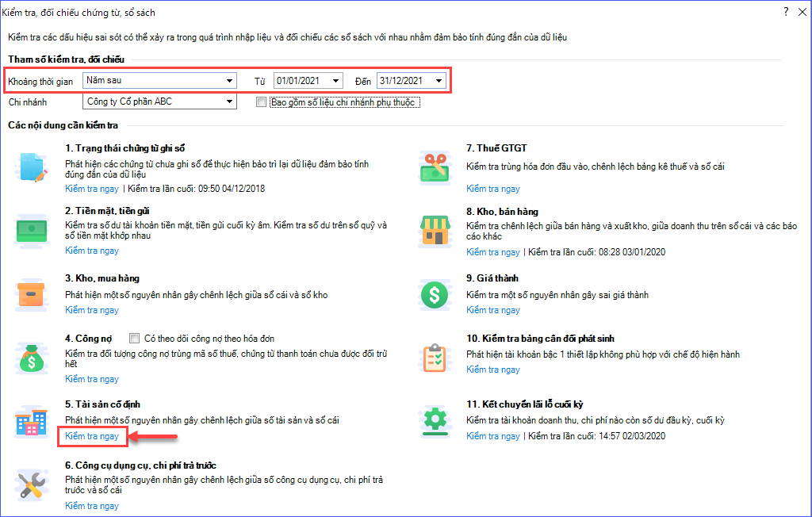This screenshot has height=517, width=812.
Task: Click the orange box icon for Kho, mua hàng
Action: point(31,295)
